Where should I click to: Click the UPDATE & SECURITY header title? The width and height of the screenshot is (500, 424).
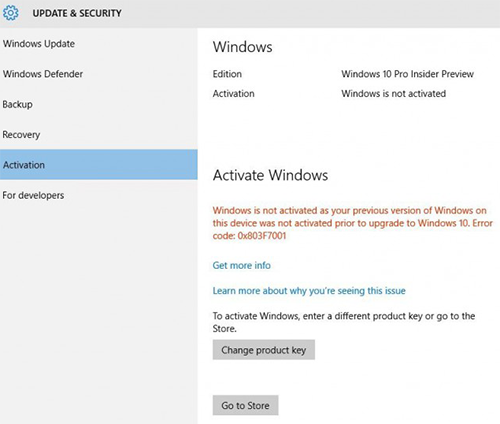pyautogui.click(x=77, y=13)
